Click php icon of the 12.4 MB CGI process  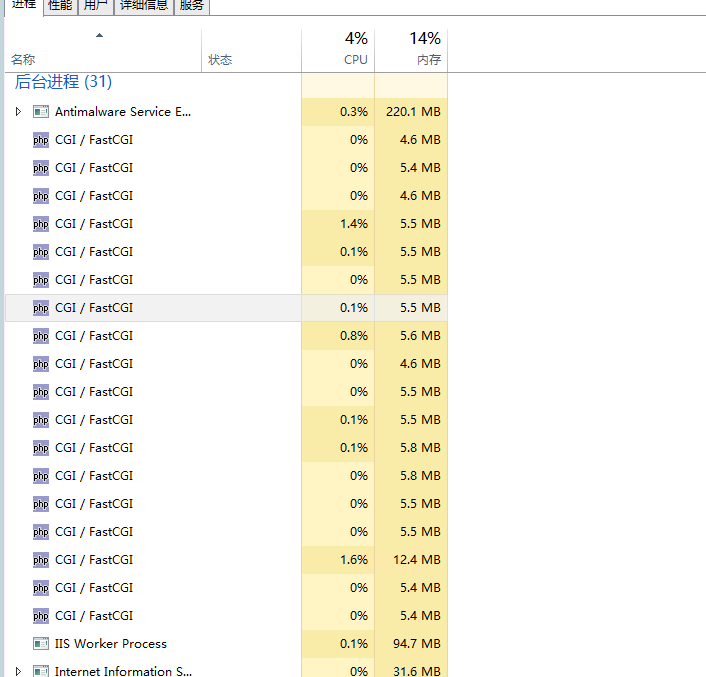click(41, 560)
